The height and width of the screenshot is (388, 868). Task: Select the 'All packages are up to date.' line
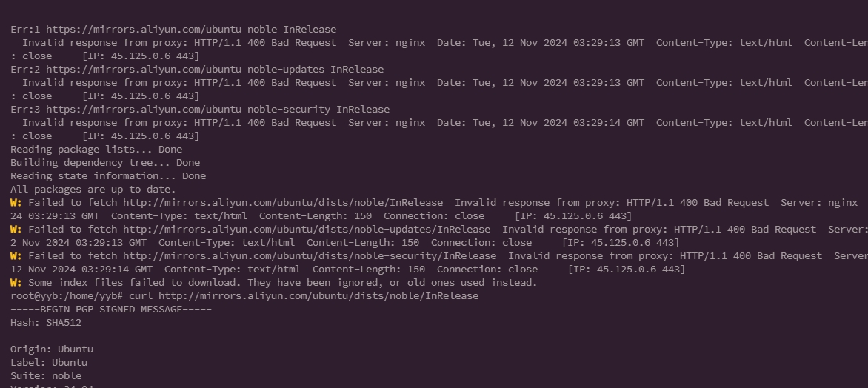pyautogui.click(x=93, y=190)
